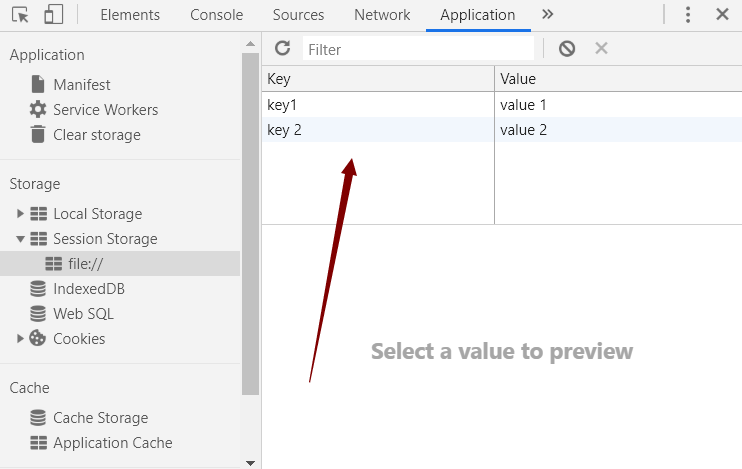Select the IndexedDB storage item
This screenshot has width=742, height=469.
tap(88, 289)
